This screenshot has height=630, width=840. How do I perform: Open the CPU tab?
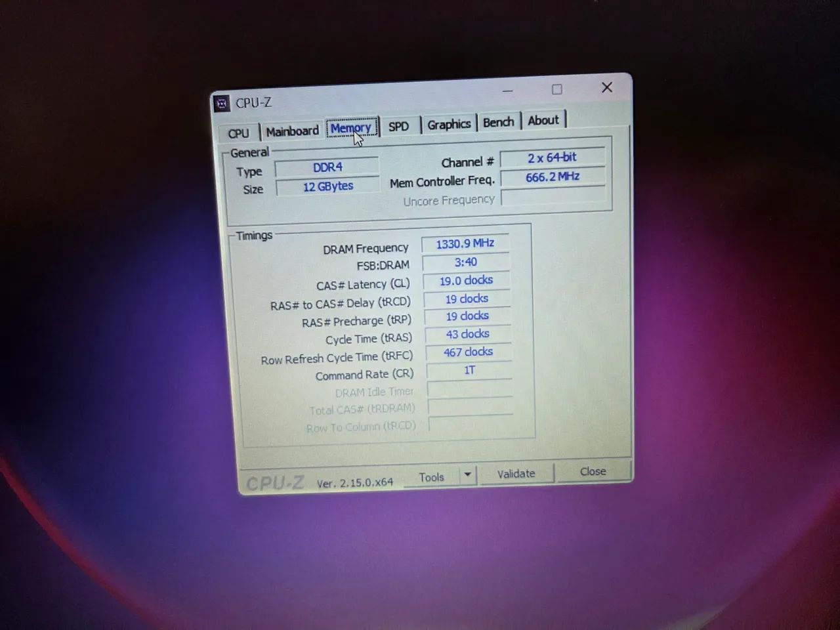tap(238, 133)
